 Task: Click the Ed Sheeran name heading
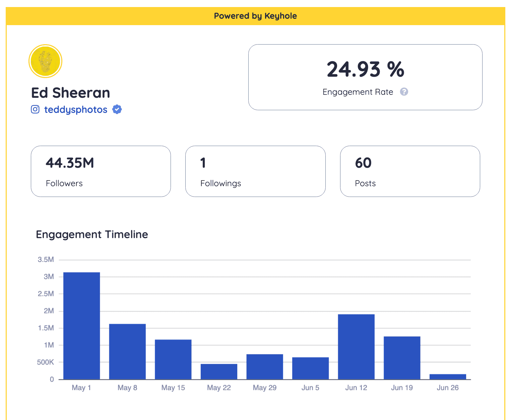pyautogui.click(x=70, y=93)
